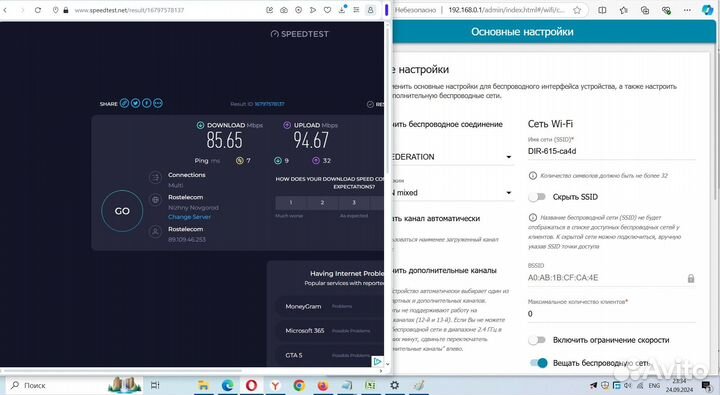Share Speedtest result via link icon

(124, 103)
